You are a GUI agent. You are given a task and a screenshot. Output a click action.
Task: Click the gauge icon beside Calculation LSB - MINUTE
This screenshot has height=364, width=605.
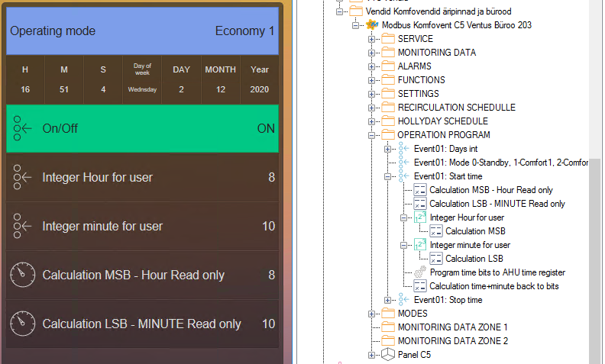click(23, 324)
